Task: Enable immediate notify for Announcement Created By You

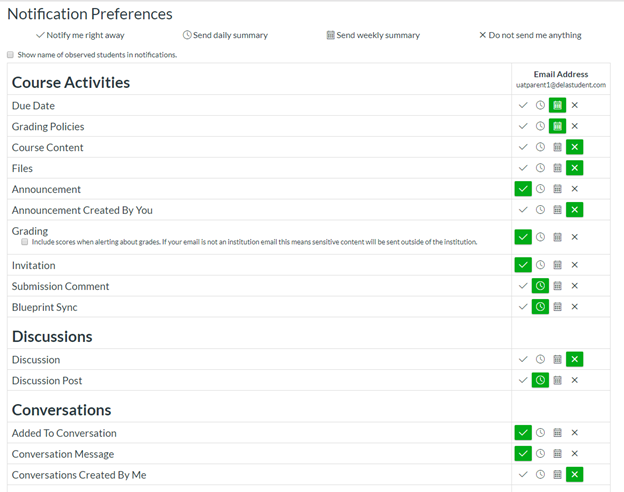Action: point(523,210)
